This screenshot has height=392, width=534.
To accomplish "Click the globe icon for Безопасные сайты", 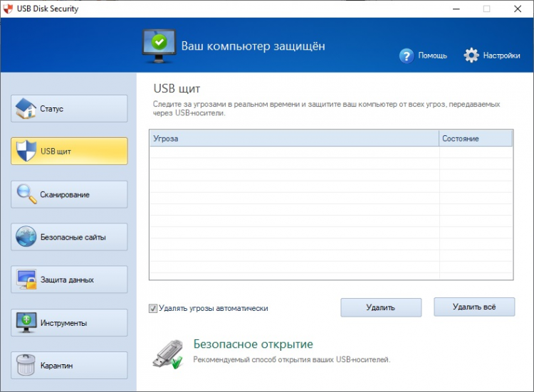I will pos(26,236).
